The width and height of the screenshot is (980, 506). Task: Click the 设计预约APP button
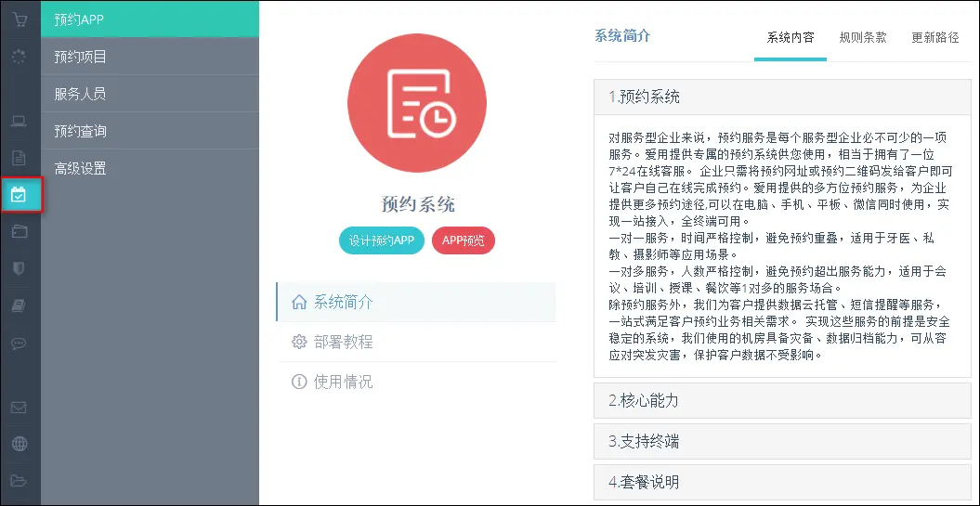point(381,240)
